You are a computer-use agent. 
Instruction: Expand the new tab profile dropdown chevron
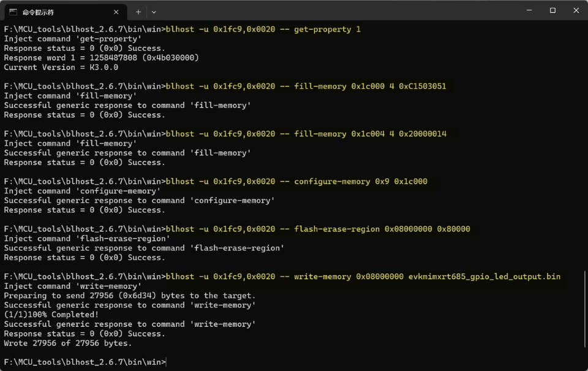tap(154, 12)
